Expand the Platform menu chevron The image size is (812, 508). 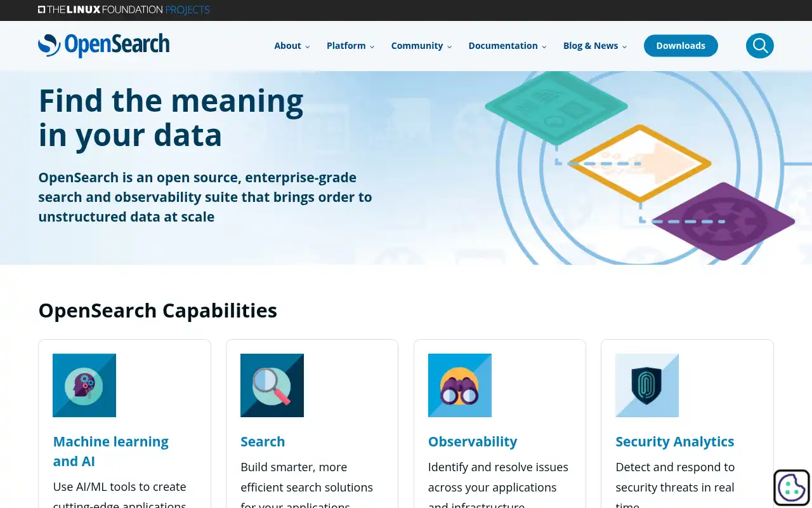pos(372,46)
